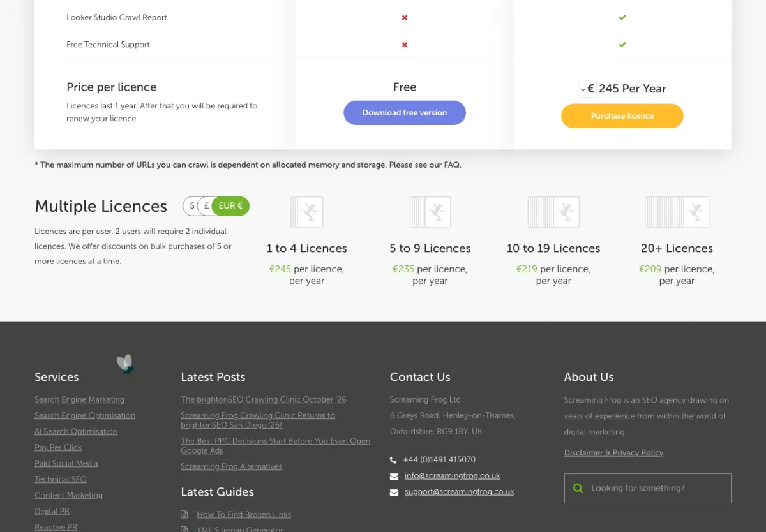Click the envelope icon beside support@screamingfrog.co.uk

click(x=394, y=492)
